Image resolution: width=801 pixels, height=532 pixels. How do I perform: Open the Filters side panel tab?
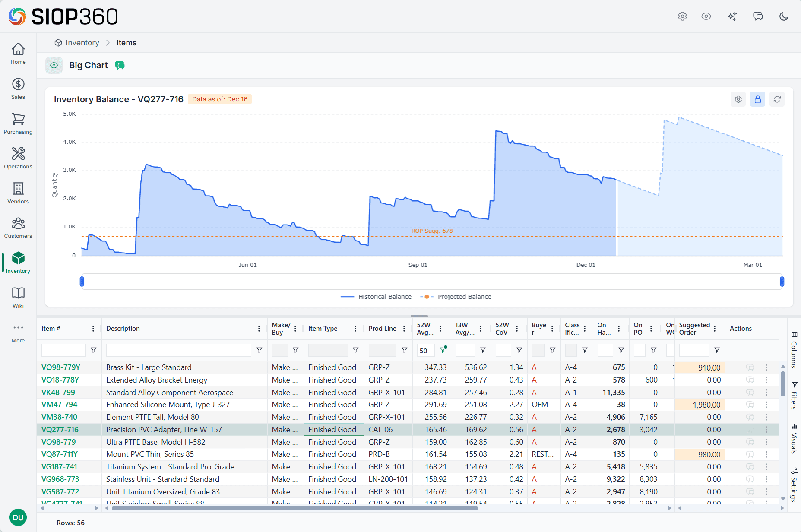point(794,395)
